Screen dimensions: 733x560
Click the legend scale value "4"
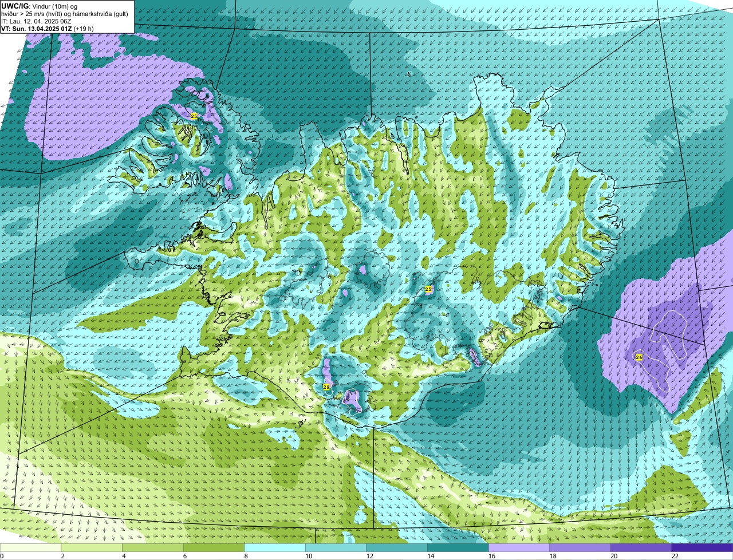click(124, 556)
